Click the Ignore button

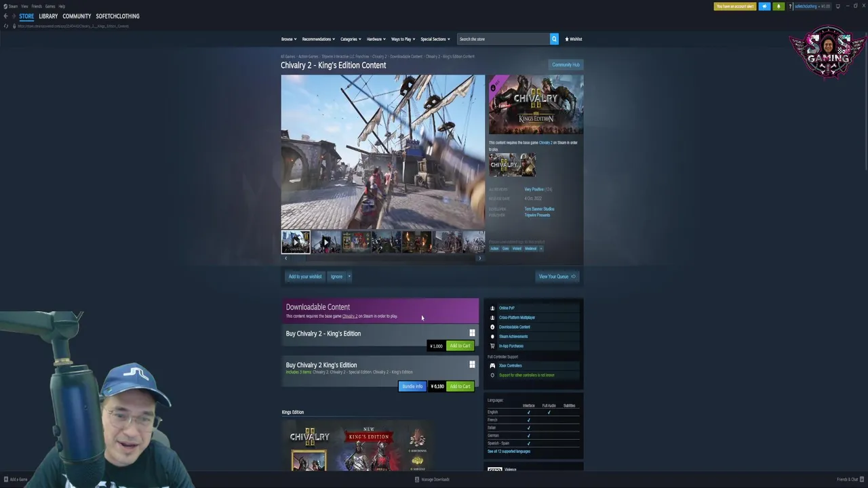tap(336, 277)
